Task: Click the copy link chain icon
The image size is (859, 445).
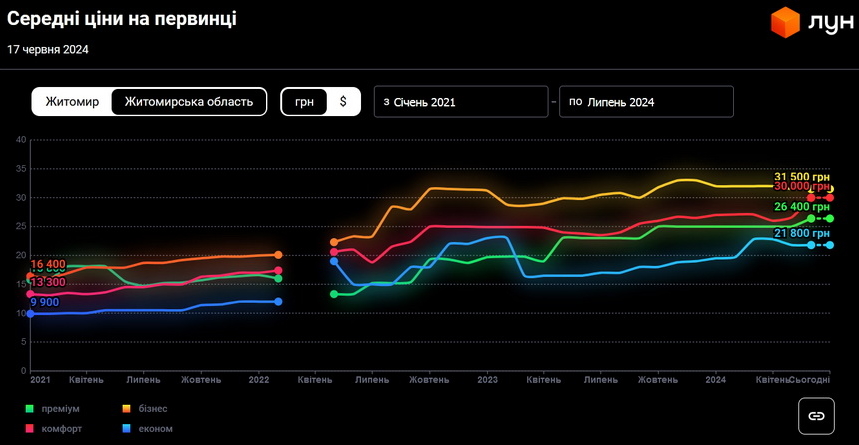Action: point(816,415)
